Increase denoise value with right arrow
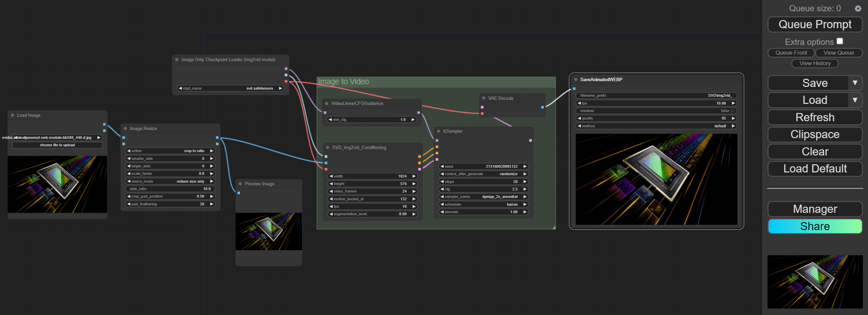The width and height of the screenshot is (868, 315). point(525,212)
